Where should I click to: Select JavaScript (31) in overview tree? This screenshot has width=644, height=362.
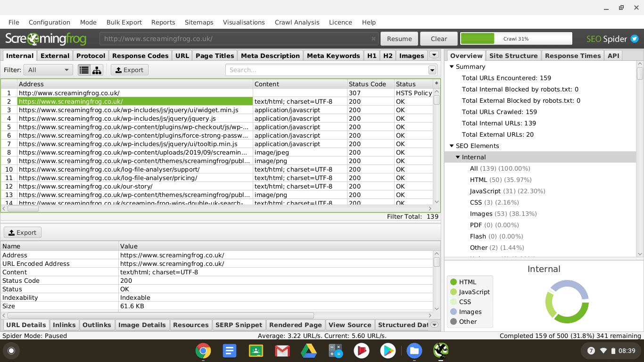507,191
